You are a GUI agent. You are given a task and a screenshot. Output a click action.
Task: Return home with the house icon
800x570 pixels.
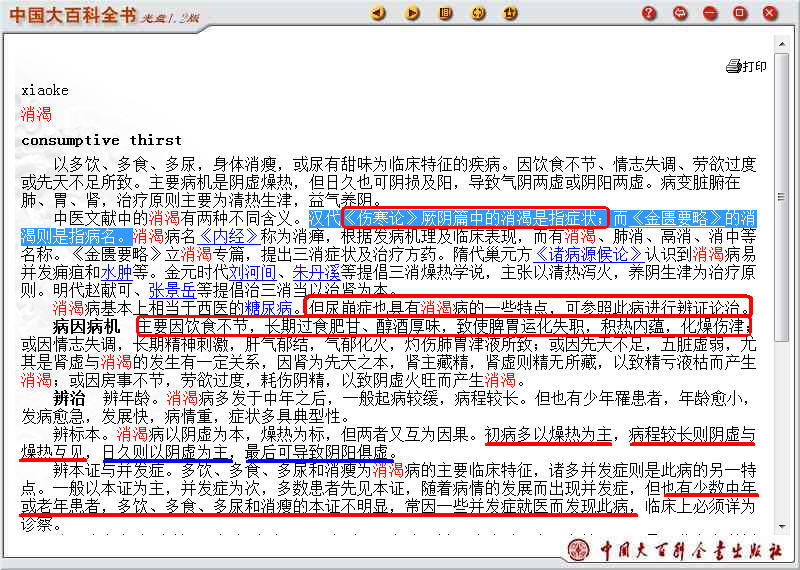510,13
